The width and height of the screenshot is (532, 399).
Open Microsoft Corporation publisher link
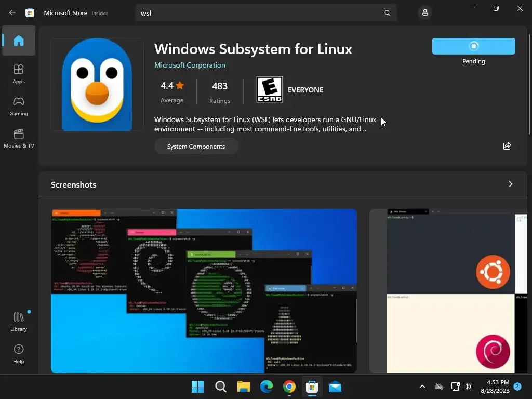[x=190, y=65]
